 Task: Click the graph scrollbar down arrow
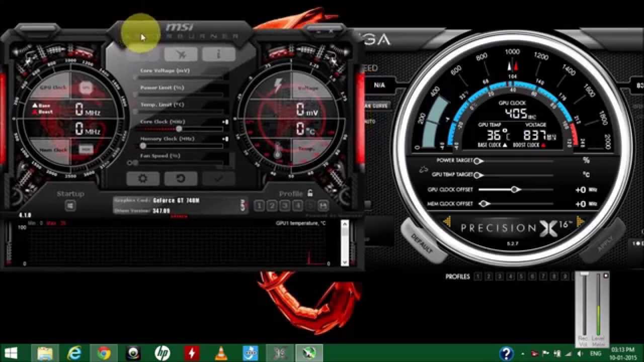point(345,261)
